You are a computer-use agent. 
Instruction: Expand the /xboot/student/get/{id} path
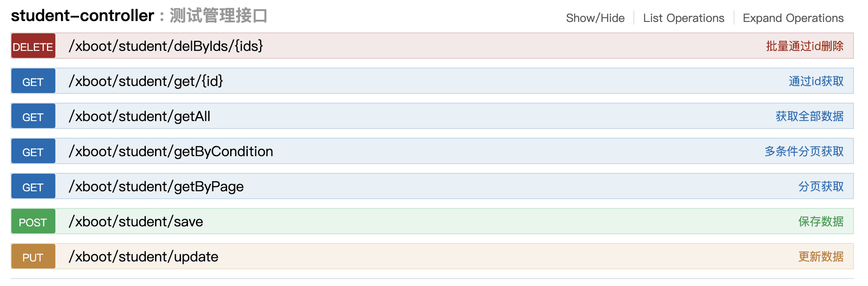pos(146,81)
